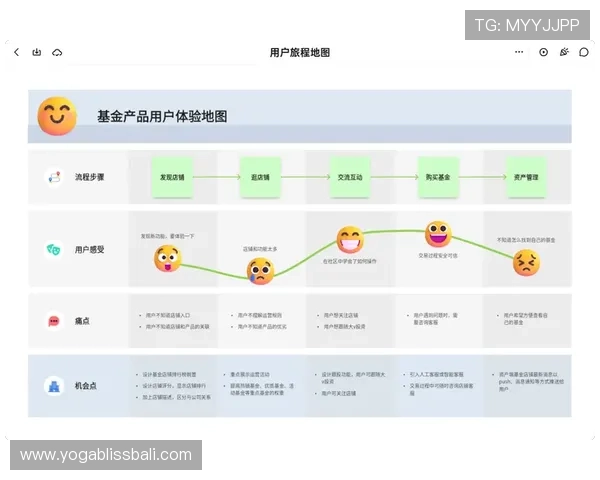Select the 逛店铺 green step card

click(260, 177)
